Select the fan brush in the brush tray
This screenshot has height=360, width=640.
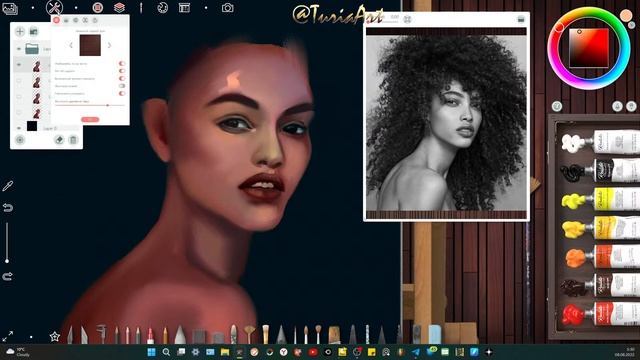[x=249, y=334]
